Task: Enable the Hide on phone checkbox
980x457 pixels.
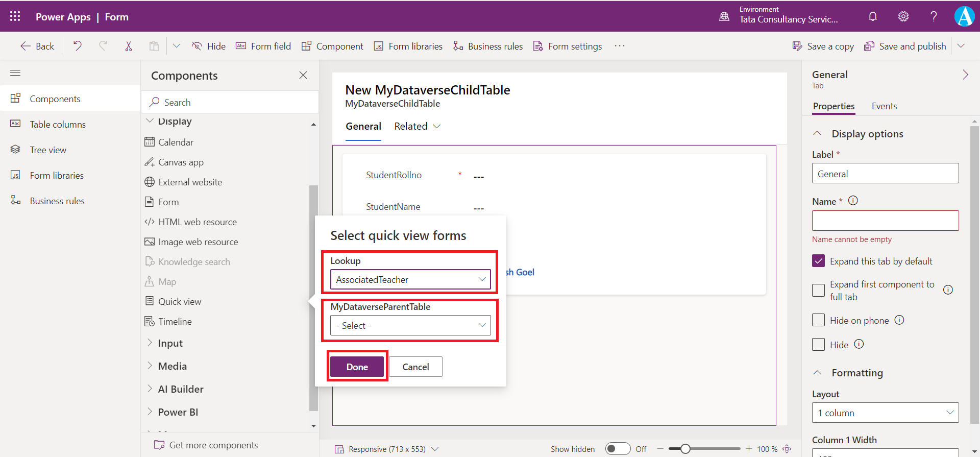Action: (x=818, y=320)
